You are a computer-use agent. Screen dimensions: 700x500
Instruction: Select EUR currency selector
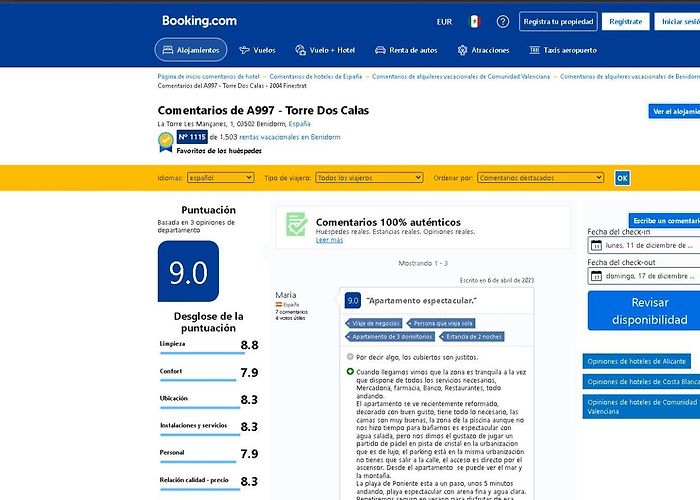tap(444, 22)
